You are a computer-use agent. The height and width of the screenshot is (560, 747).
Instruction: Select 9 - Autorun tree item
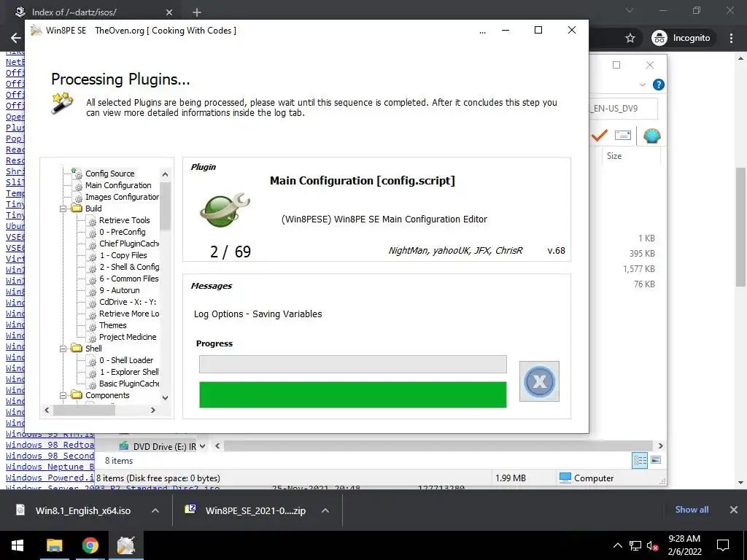point(119,290)
